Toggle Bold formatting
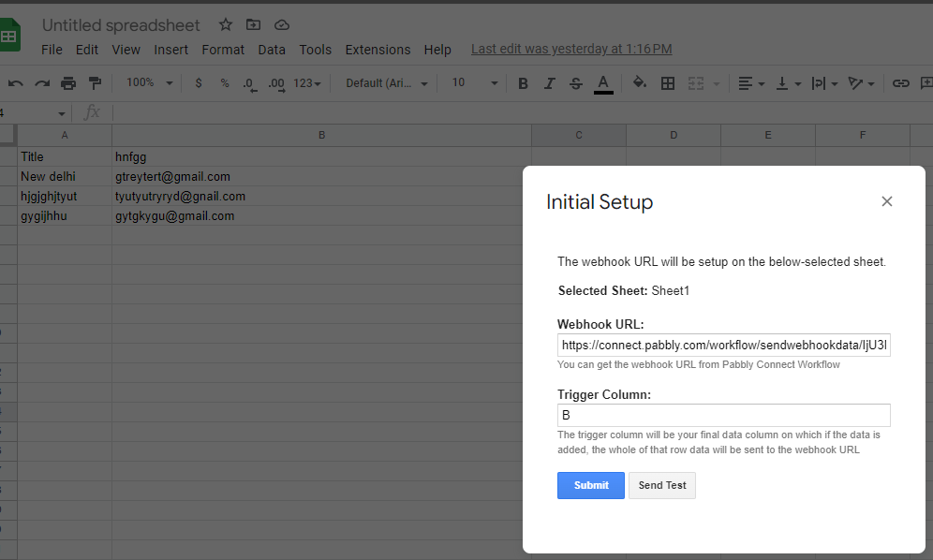 pyautogui.click(x=523, y=83)
